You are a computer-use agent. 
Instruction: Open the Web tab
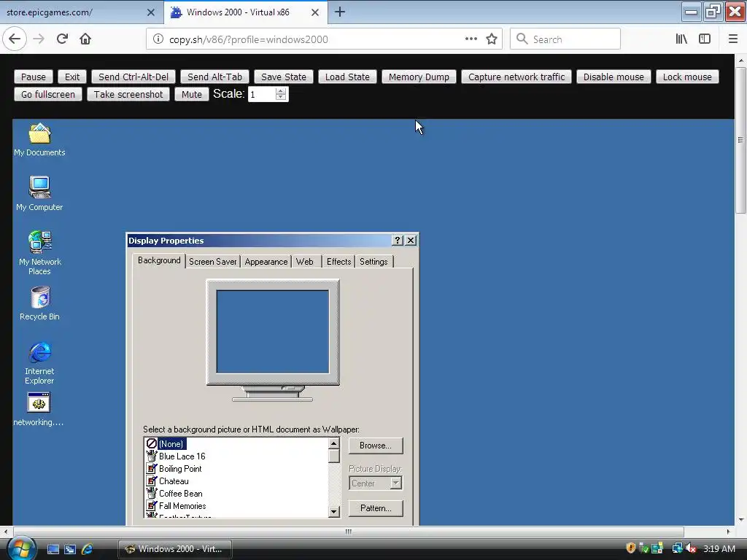pyautogui.click(x=305, y=262)
